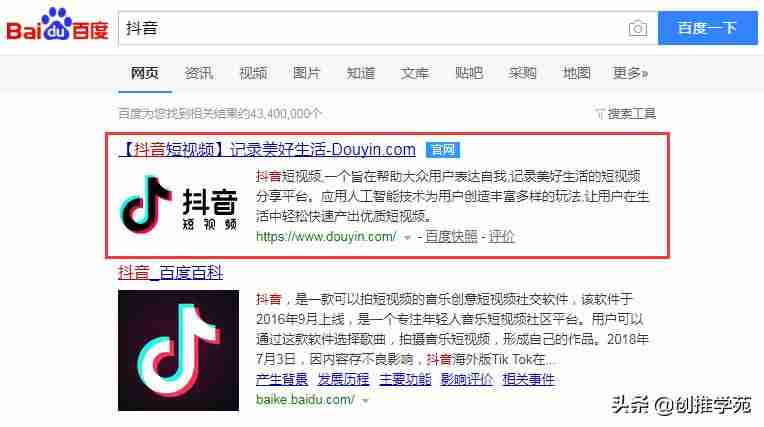Select the 采购 tab
The height and width of the screenshot is (427, 764).
point(522,73)
